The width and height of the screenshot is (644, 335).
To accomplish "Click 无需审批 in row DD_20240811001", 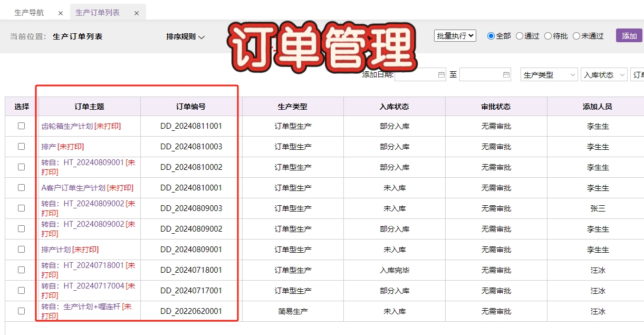I will [496, 126].
